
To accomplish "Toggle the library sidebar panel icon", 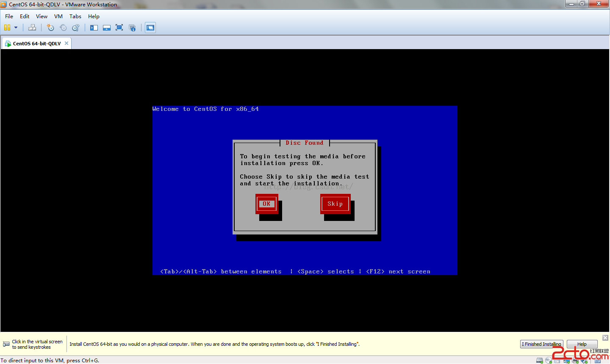I will pos(94,28).
